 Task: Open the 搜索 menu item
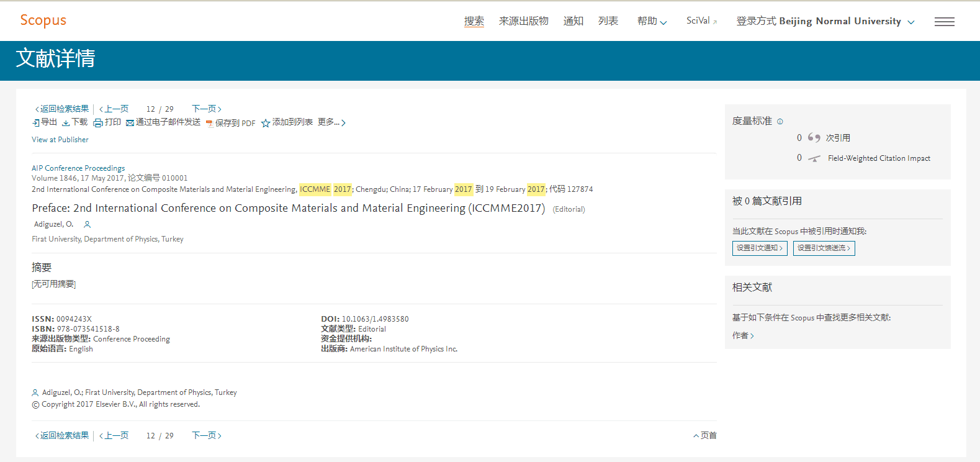point(474,21)
